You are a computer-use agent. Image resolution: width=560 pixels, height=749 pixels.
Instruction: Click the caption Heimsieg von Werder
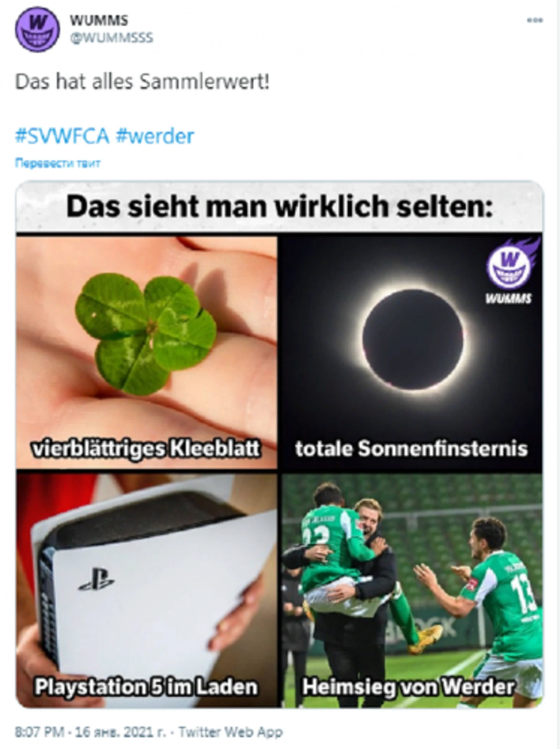408,686
